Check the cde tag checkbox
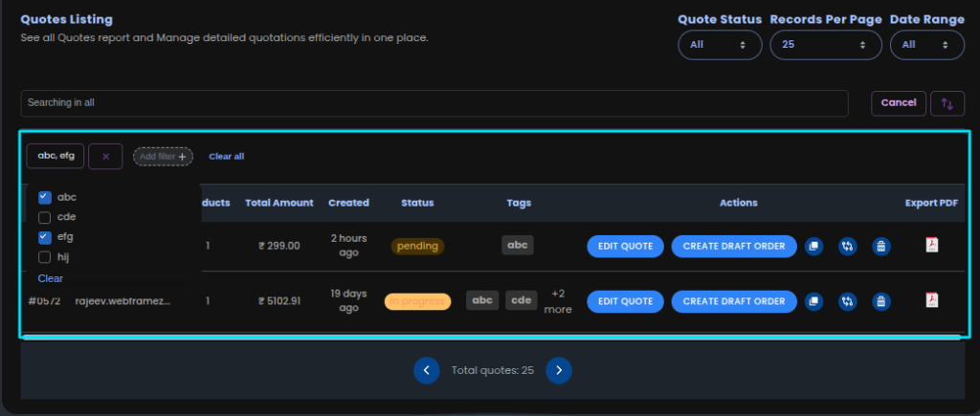Image resolution: width=980 pixels, height=416 pixels. (x=44, y=217)
